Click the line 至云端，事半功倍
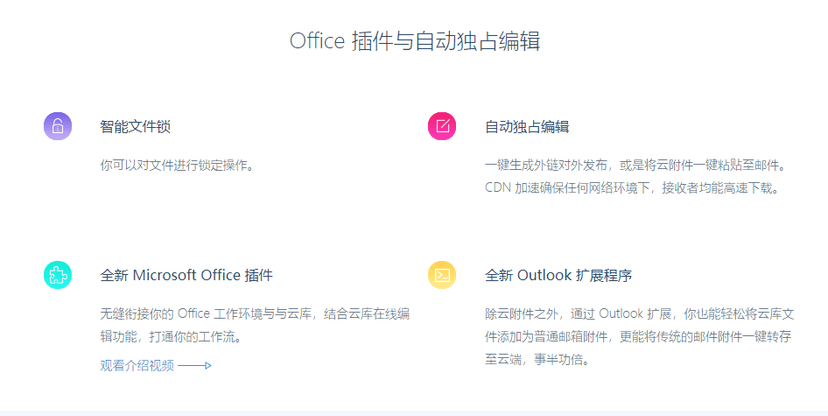Viewport: 828px width, 416px height. [537, 360]
